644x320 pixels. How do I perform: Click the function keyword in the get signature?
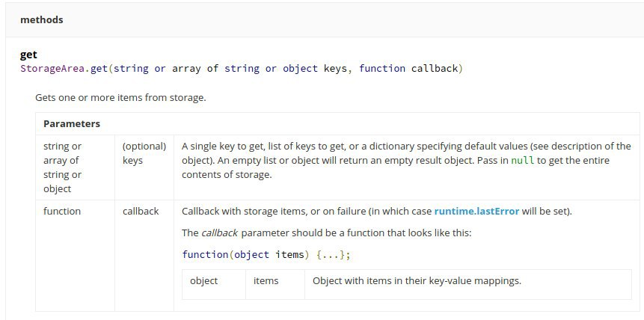point(382,68)
